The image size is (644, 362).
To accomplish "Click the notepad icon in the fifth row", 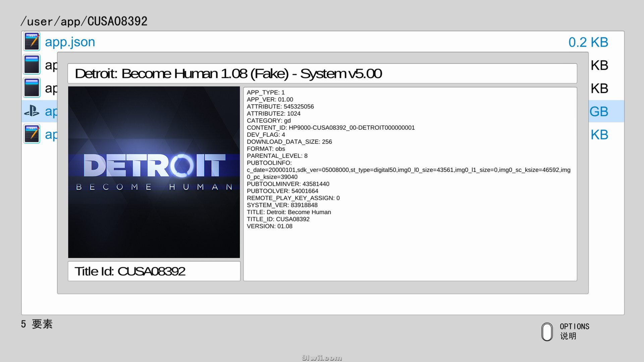I will click(32, 134).
